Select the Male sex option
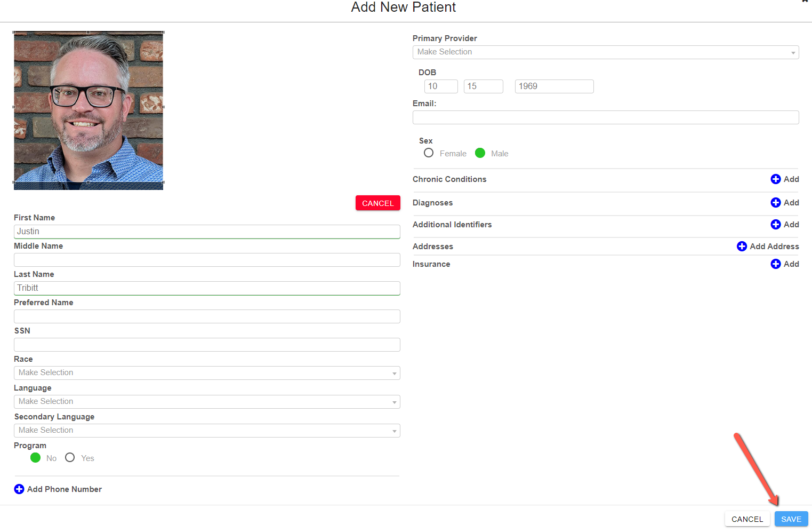812x532 pixels. click(x=480, y=153)
